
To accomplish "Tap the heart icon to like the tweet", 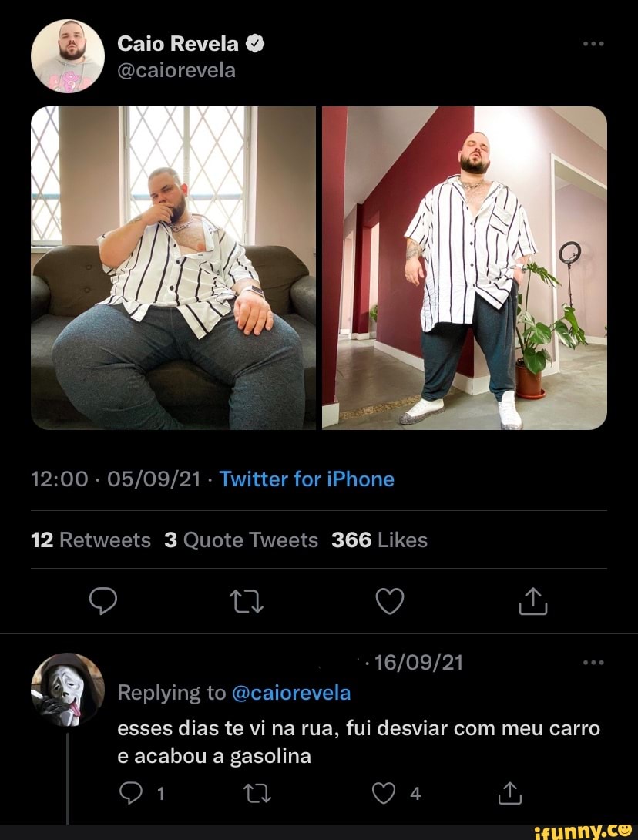I will 390,602.
